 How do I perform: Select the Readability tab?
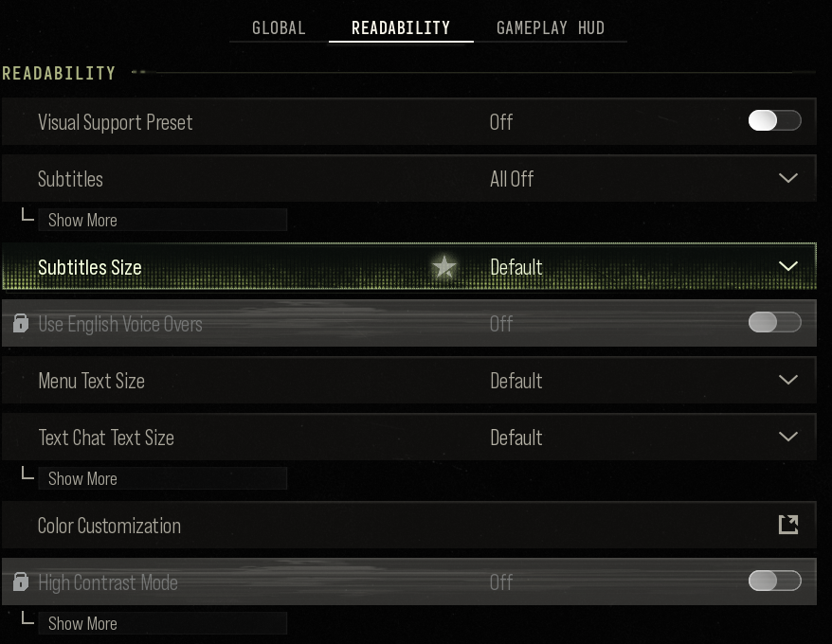coord(401,27)
